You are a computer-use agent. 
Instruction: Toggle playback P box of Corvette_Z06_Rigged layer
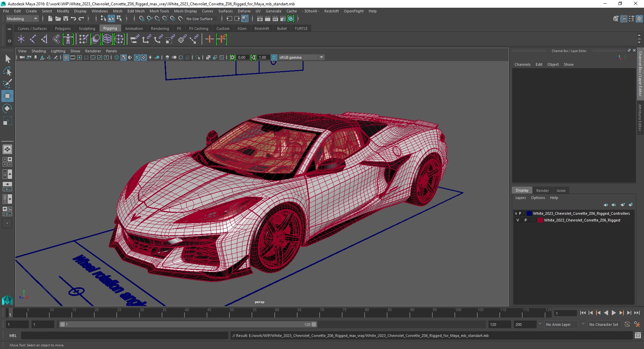526,220
